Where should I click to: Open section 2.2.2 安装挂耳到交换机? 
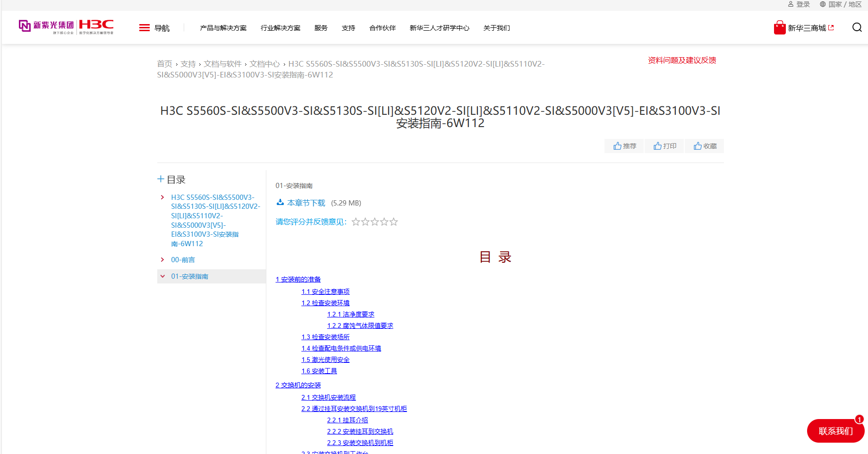360,432
